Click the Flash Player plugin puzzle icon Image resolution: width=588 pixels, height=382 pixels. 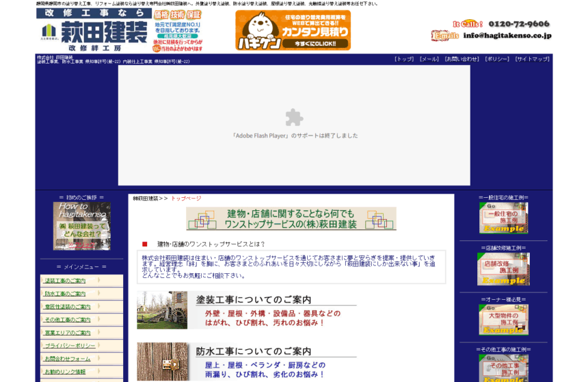pyautogui.click(x=294, y=118)
